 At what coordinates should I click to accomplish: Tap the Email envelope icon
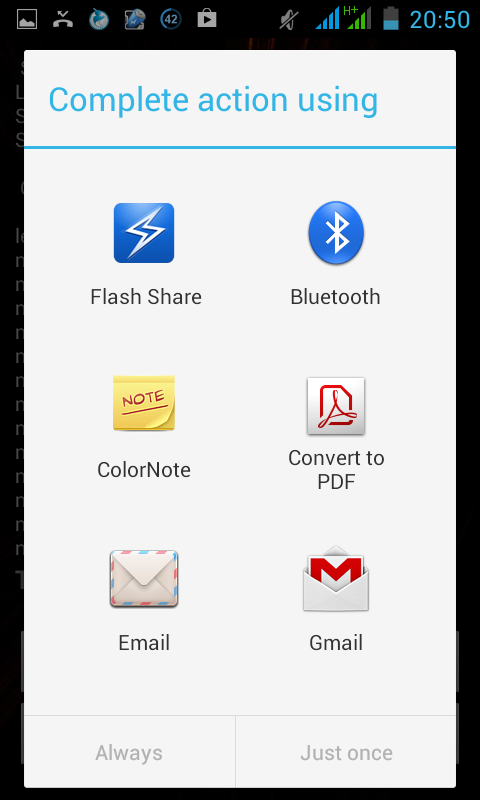144,579
